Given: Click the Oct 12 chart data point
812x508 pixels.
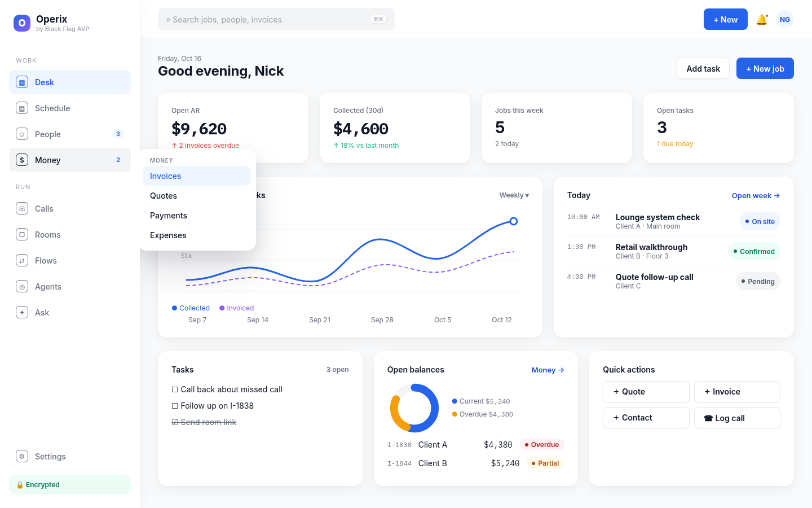Looking at the screenshot, I should tap(514, 221).
